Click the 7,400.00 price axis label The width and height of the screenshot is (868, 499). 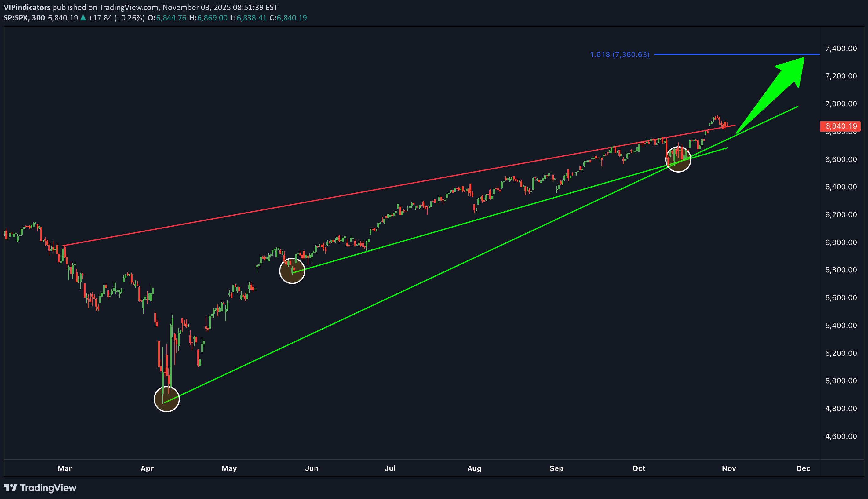841,48
